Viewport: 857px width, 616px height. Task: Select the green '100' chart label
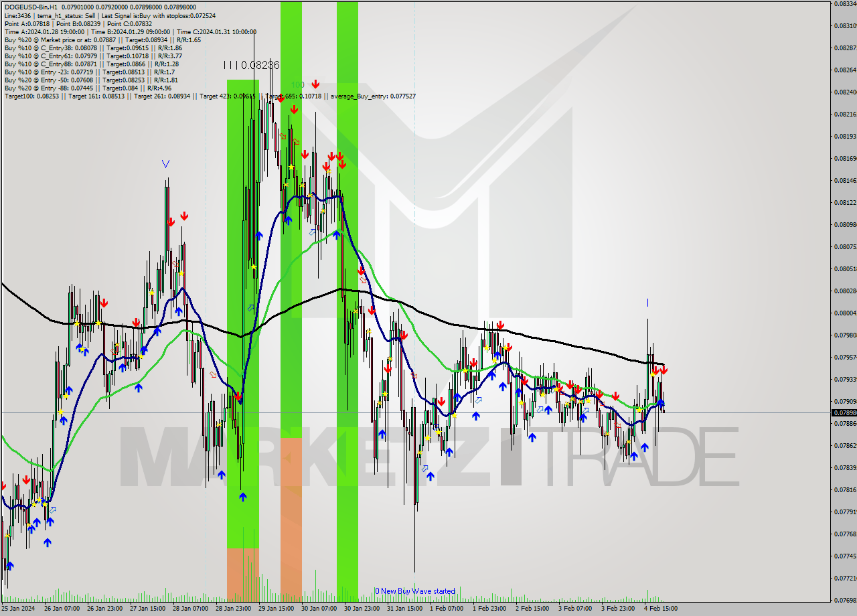(x=298, y=85)
